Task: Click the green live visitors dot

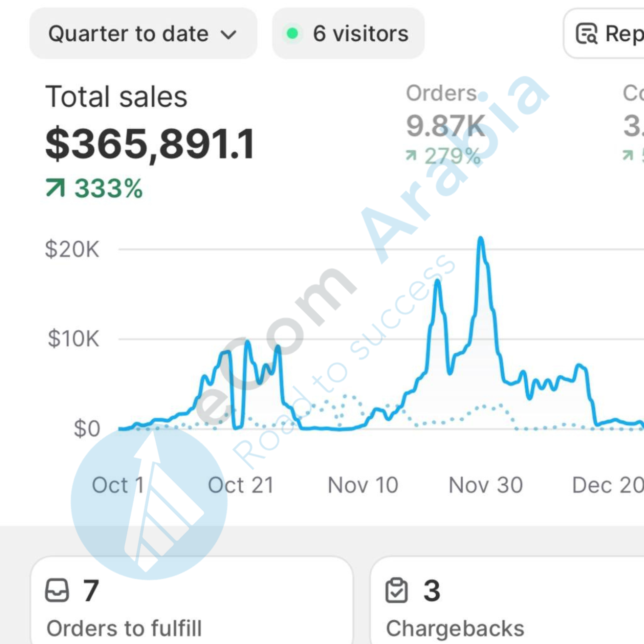Action: click(x=292, y=33)
